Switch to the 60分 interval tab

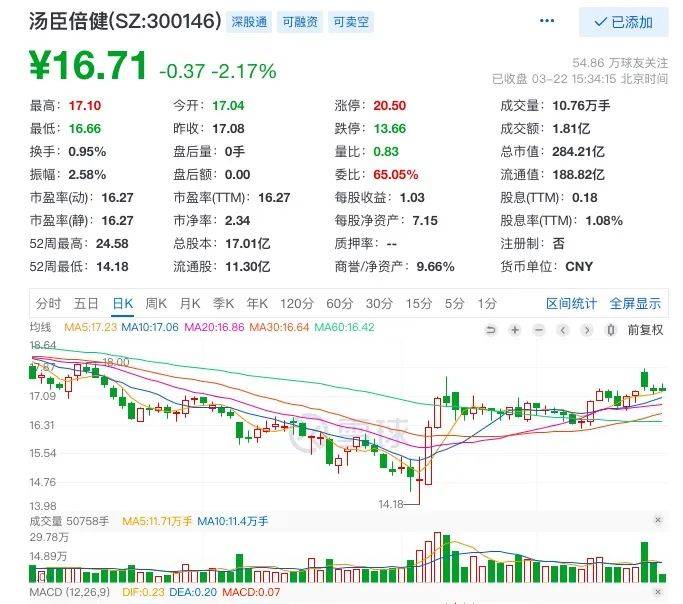click(x=339, y=303)
